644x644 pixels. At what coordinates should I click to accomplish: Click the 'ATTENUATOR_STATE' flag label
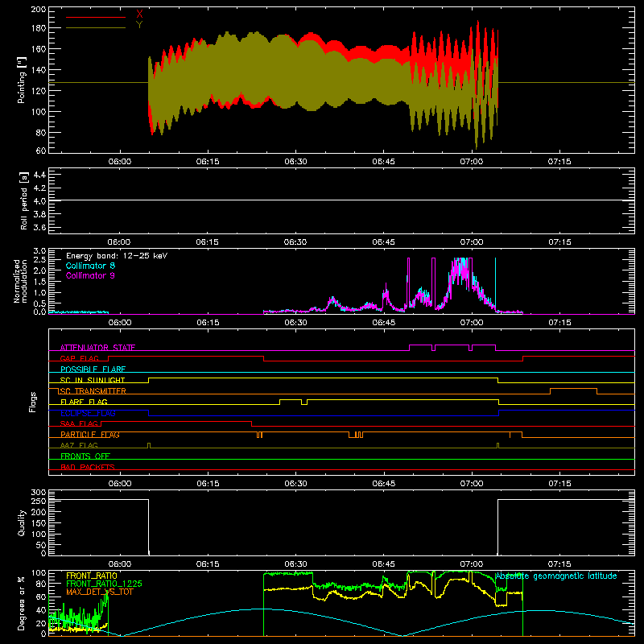(97, 348)
